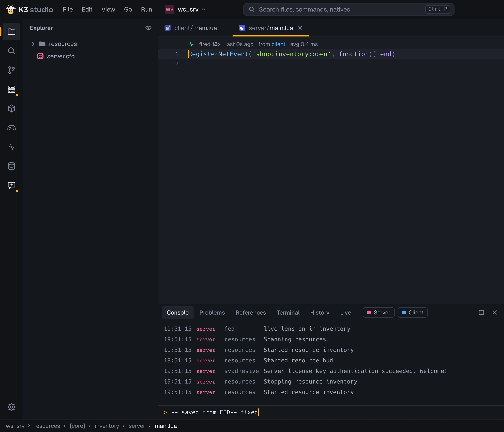This screenshot has height=432, width=504.
Task: Close the bottom console panel
Action: click(495, 312)
